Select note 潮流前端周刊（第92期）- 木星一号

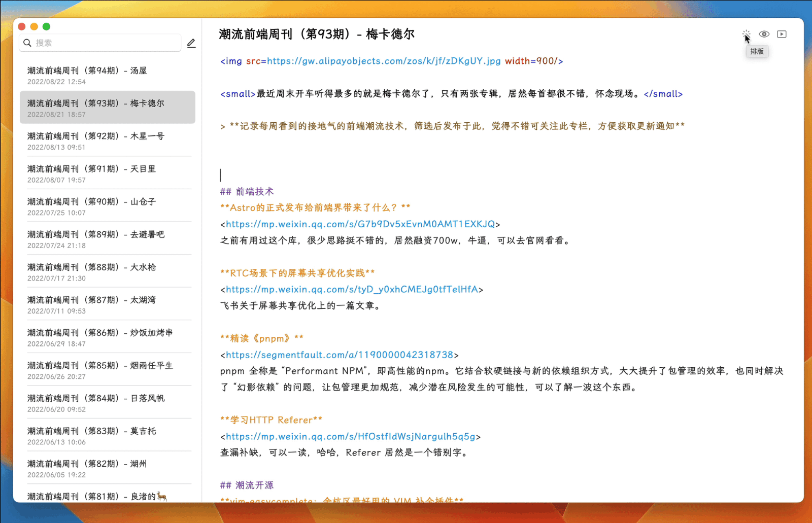pos(108,141)
